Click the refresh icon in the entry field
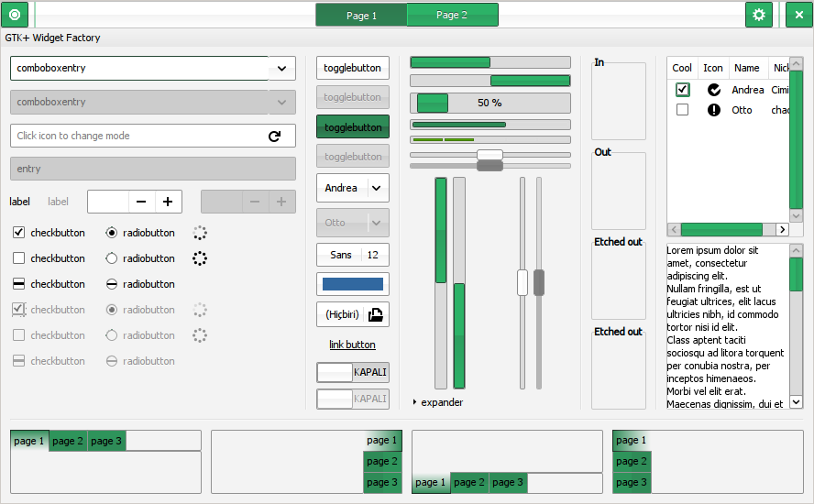This screenshot has height=504, width=814. (274, 136)
